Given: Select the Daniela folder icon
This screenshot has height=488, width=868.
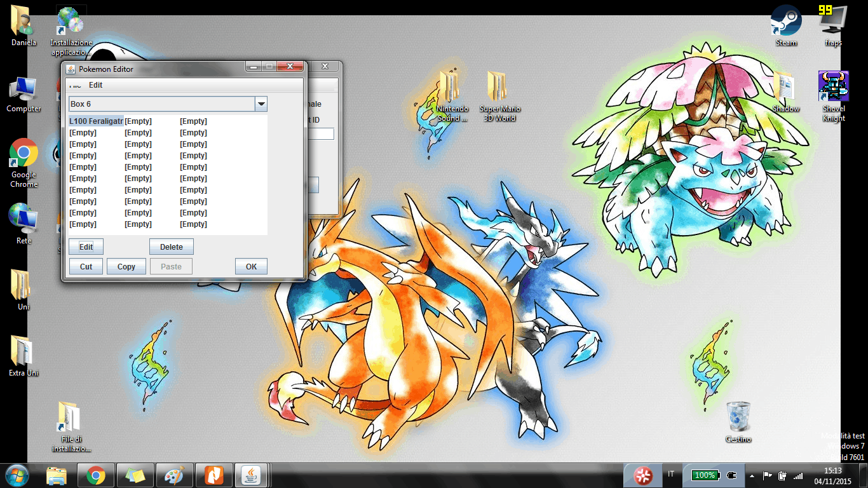Looking at the screenshot, I should (x=24, y=26).
